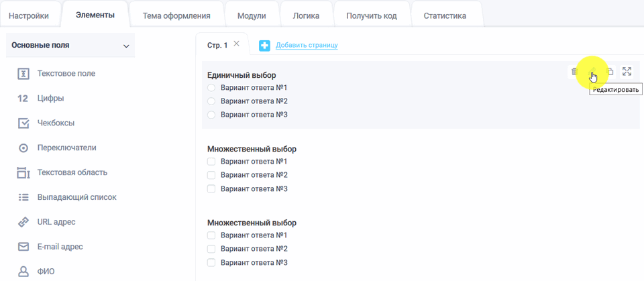This screenshot has height=281, width=644.
Task: Click the URL адрес link icon
Action: tap(23, 222)
